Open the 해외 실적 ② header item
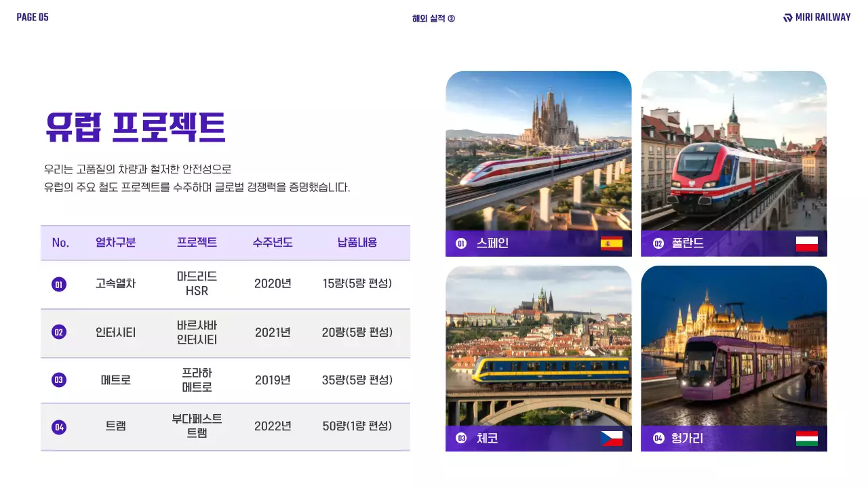This screenshot has width=868, height=488. click(x=434, y=18)
